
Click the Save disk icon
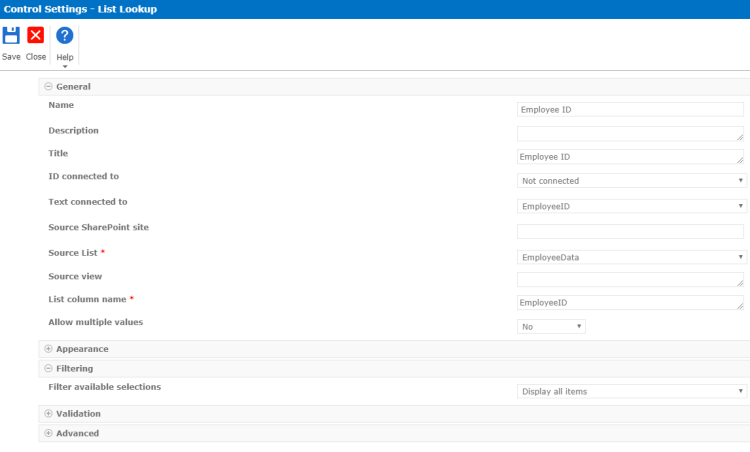coord(11,36)
